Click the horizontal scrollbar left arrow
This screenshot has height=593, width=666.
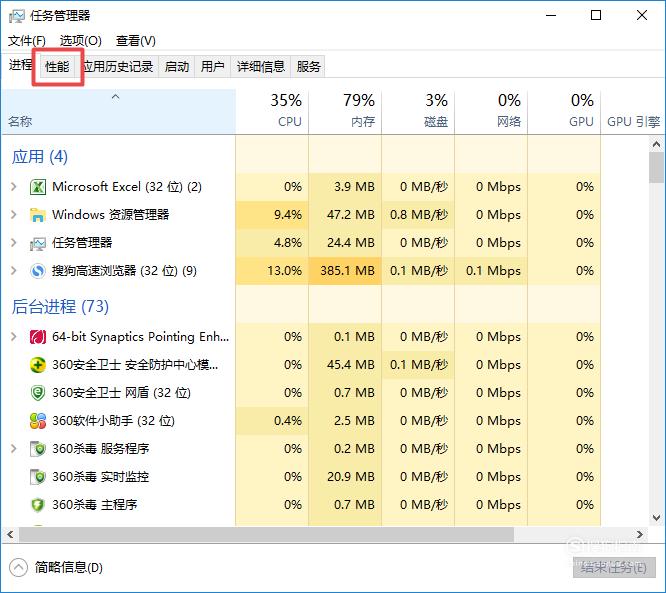[x=10, y=534]
